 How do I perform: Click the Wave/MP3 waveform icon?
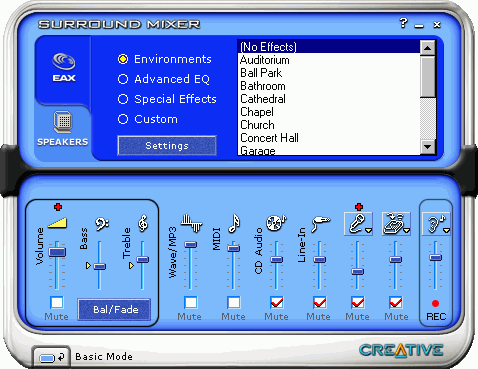[191, 223]
